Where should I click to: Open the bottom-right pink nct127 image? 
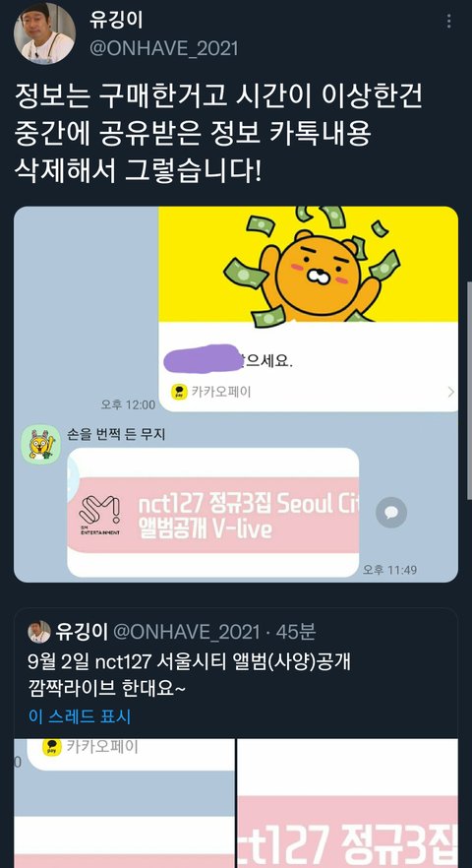[x=347, y=803]
